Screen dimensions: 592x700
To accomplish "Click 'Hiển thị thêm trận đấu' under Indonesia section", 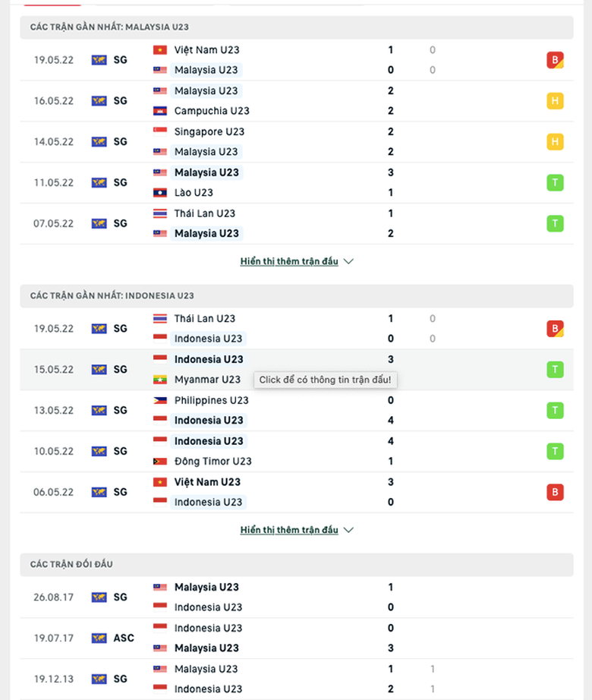I will [x=289, y=530].
